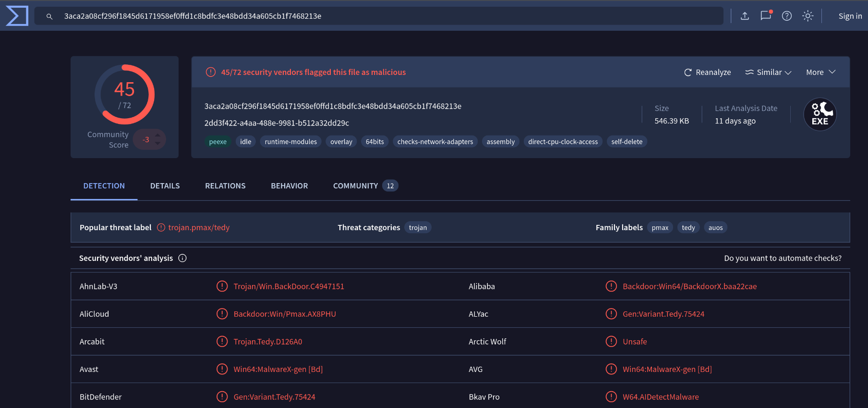868x408 pixels.
Task: Select the self-delete tag
Action: (x=627, y=142)
